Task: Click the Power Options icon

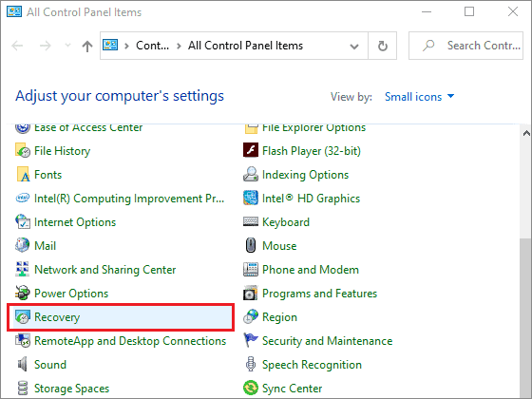Action: [23, 293]
